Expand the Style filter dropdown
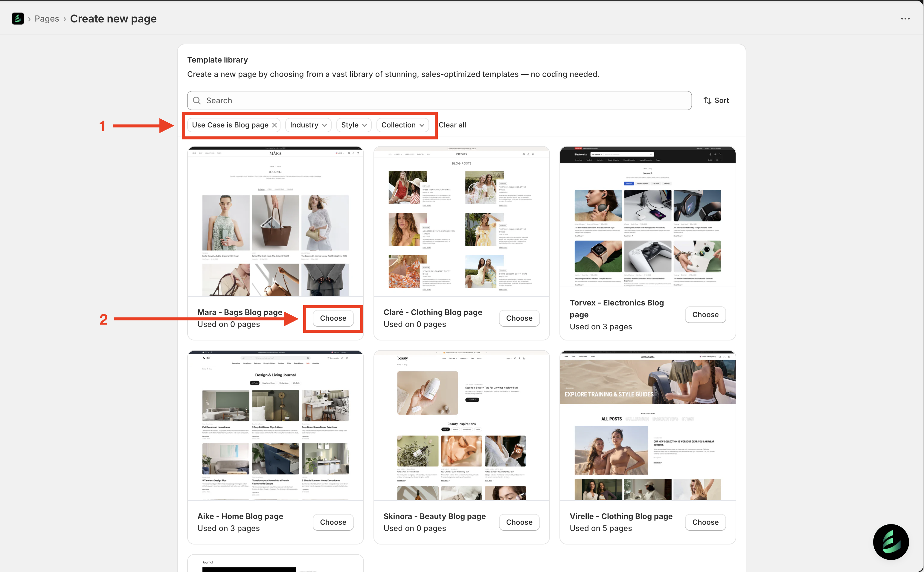This screenshot has height=572, width=924. (353, 125)
